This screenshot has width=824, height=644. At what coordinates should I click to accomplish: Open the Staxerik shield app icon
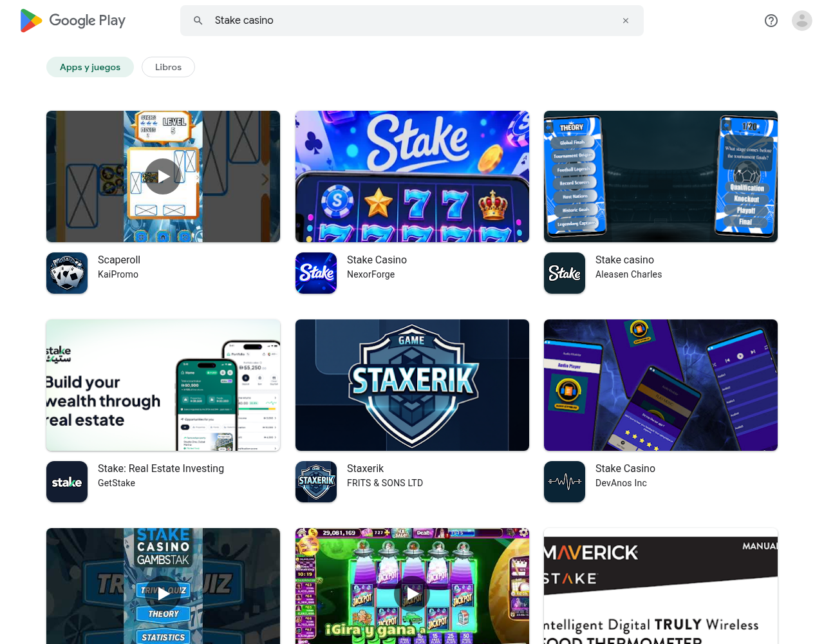click(x=316, y=482)
